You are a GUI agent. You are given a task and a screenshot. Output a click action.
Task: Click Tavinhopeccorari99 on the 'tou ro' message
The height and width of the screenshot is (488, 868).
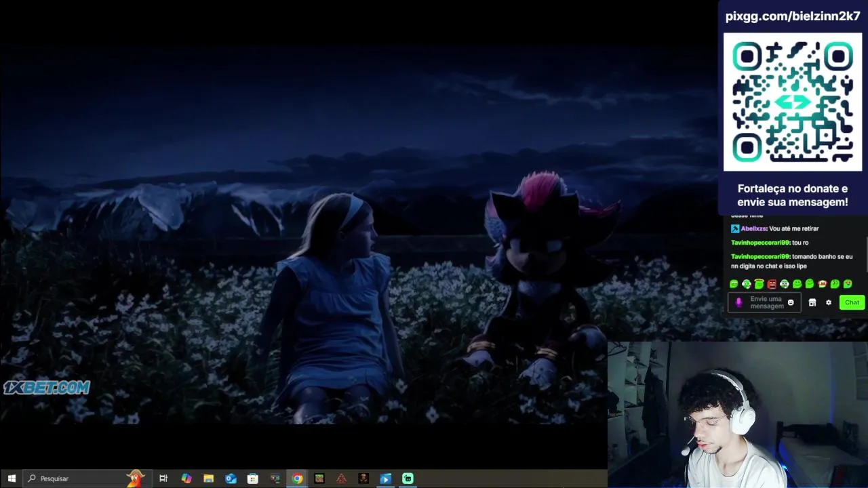[760, 243]
